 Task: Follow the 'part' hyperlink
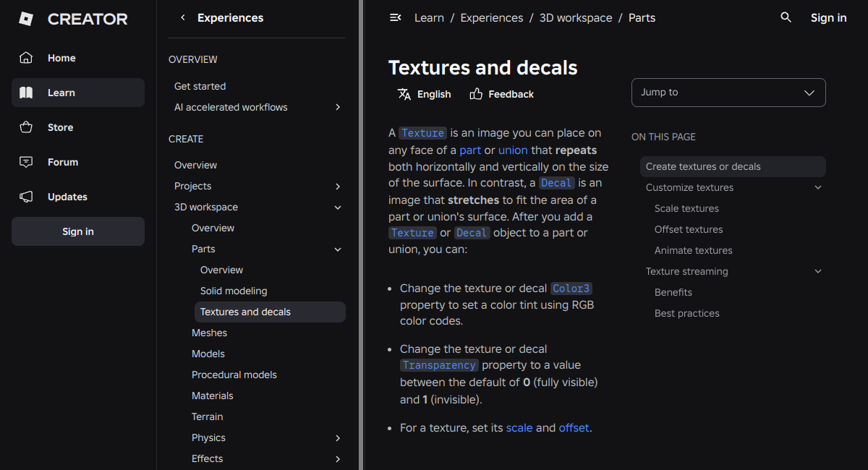[x=470, y=150]
